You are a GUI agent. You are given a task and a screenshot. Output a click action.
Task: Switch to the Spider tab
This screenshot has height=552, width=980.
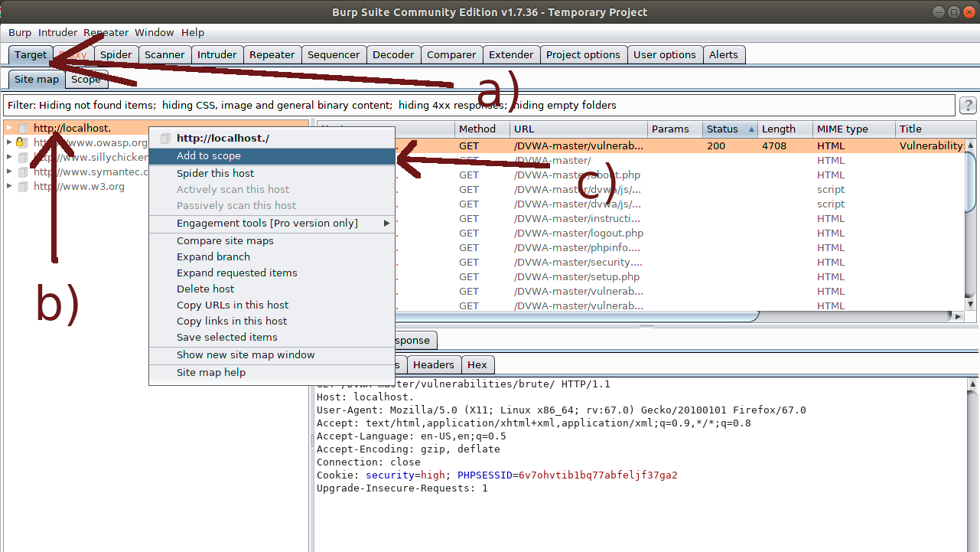[x=116, y=55]
